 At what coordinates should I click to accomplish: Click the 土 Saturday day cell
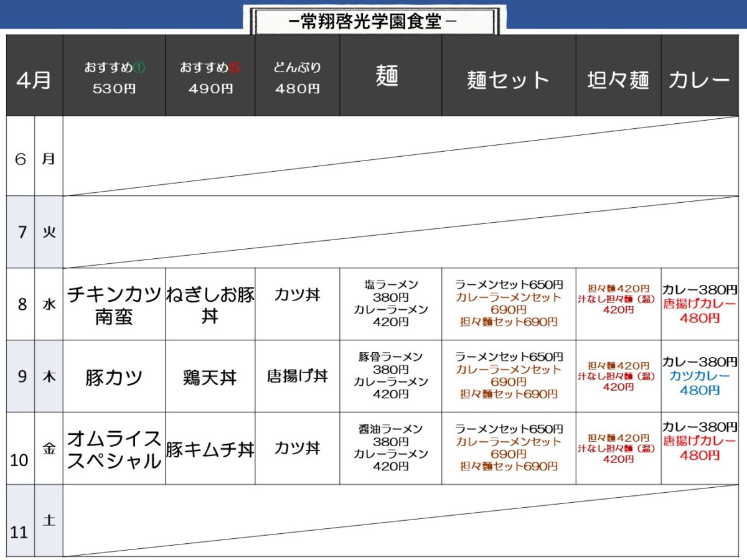(49, 520)
